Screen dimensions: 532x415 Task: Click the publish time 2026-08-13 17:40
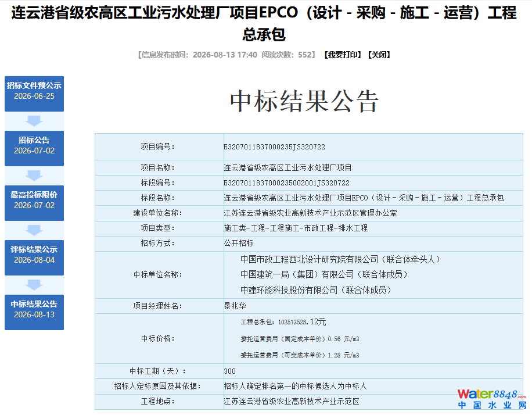tap(225, 55)
